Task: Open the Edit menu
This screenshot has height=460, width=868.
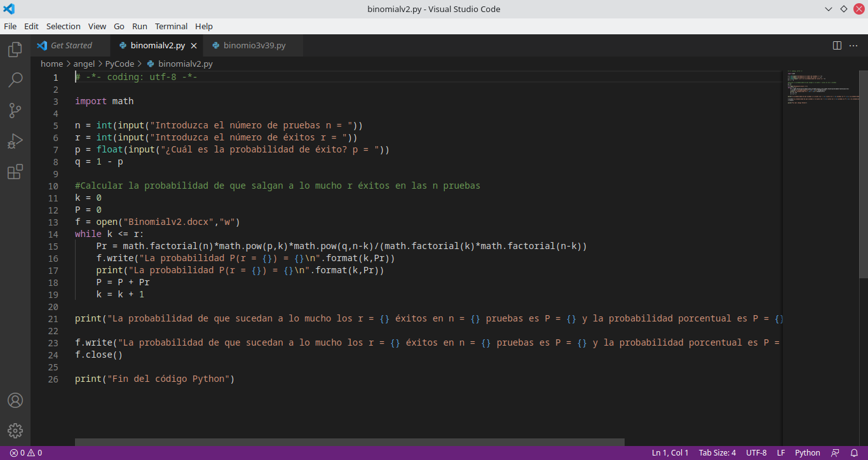Action: coord(31,26)
